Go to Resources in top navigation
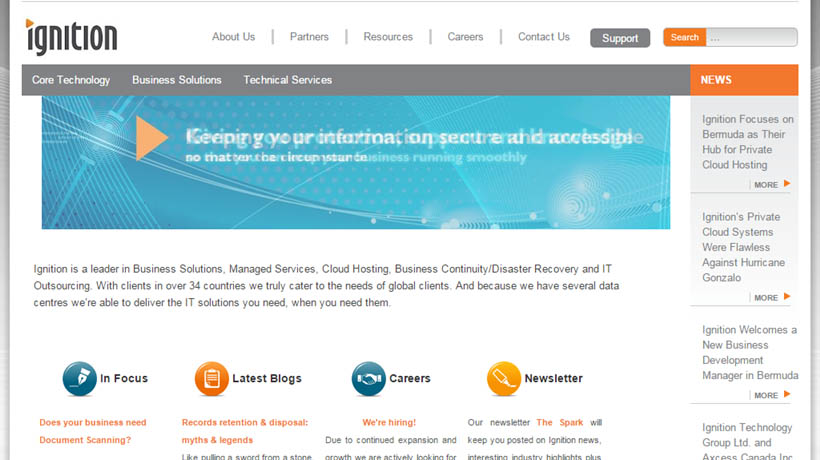This screenshot has width=820, height=460. click(388, 37)
